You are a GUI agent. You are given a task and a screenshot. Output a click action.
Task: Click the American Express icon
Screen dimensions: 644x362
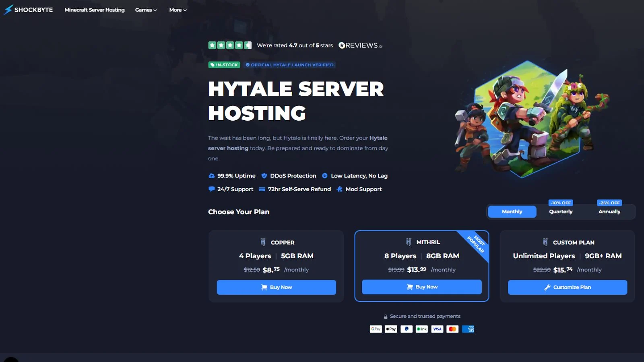468,329
